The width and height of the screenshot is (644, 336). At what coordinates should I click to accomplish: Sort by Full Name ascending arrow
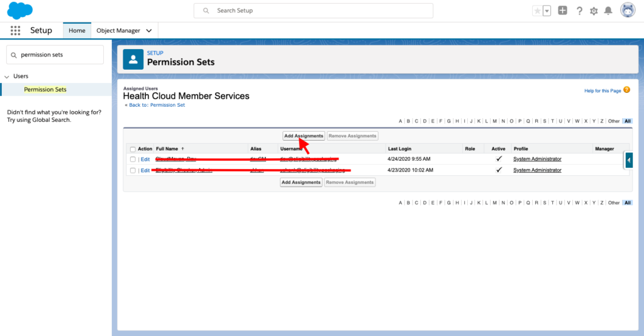click(x=183, y=148)
